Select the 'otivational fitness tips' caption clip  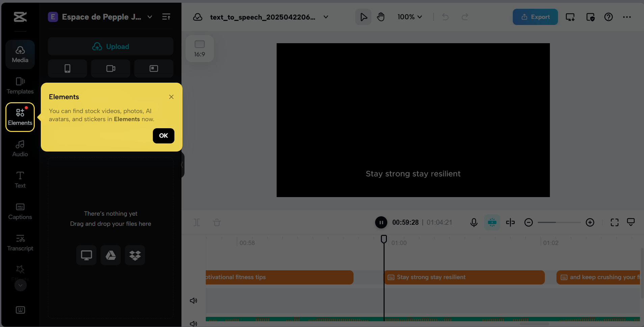pos(280,277)
